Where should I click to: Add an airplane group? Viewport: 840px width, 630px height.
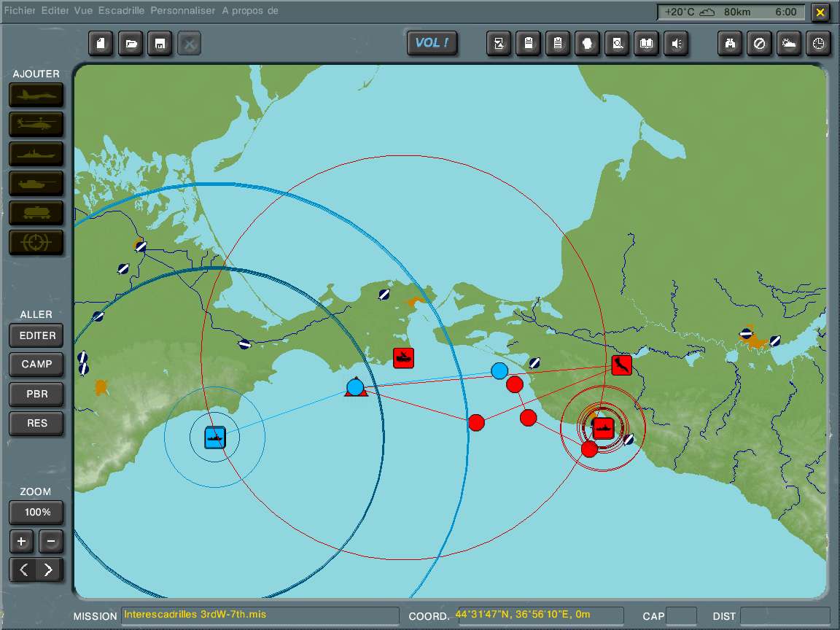coord(36,96)
